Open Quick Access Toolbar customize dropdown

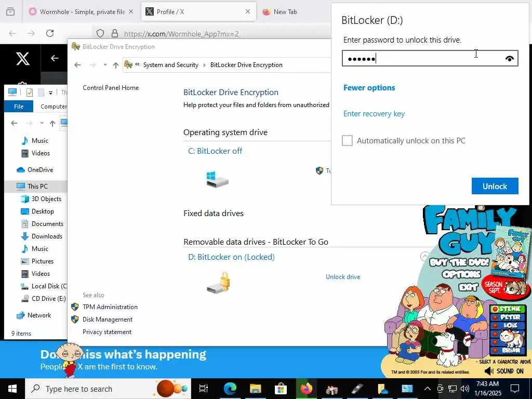point(50,92)
